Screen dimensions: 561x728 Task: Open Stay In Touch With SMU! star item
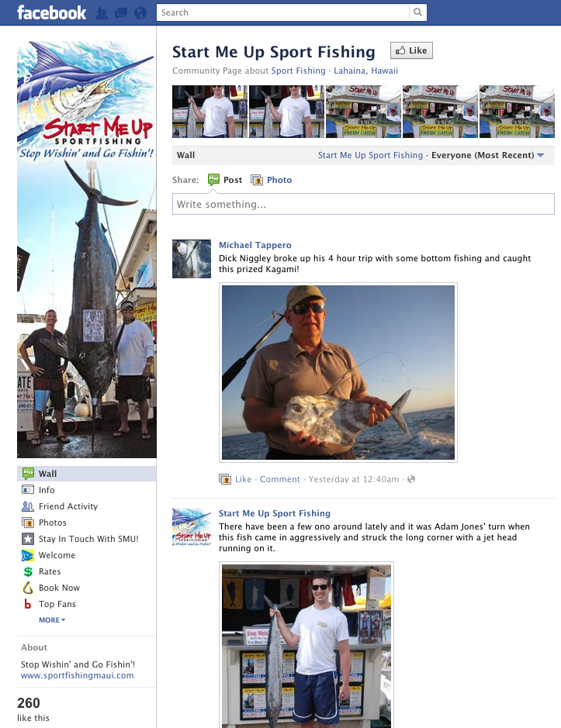pyautogui.click(x=80, y=539)
